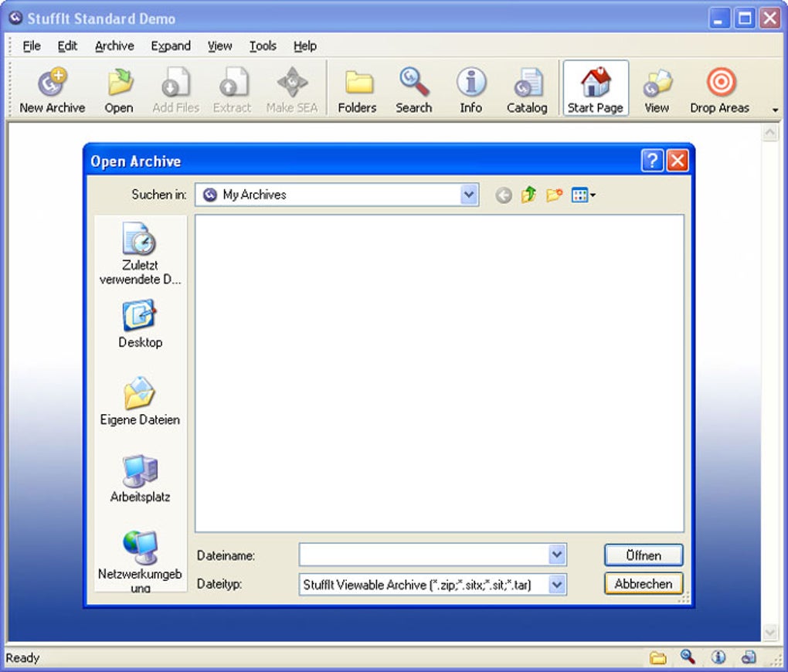Click the Open toolbar icon

click(119, 90)
